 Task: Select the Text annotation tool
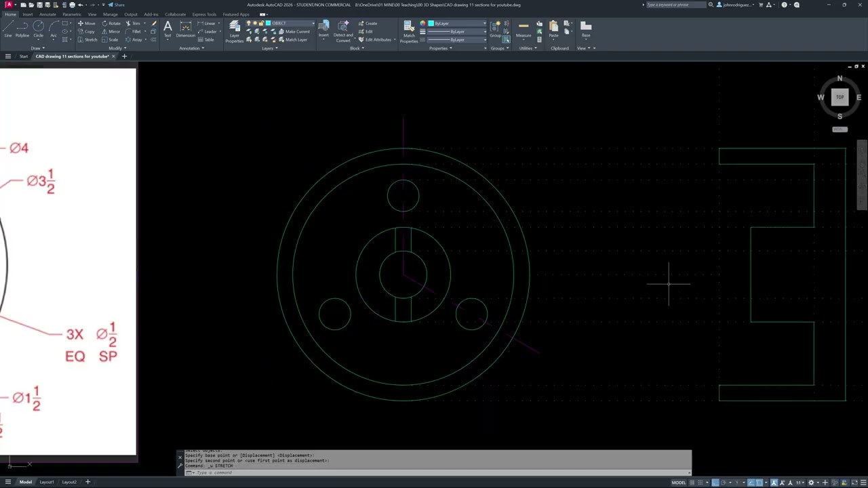tap(167, 29)
